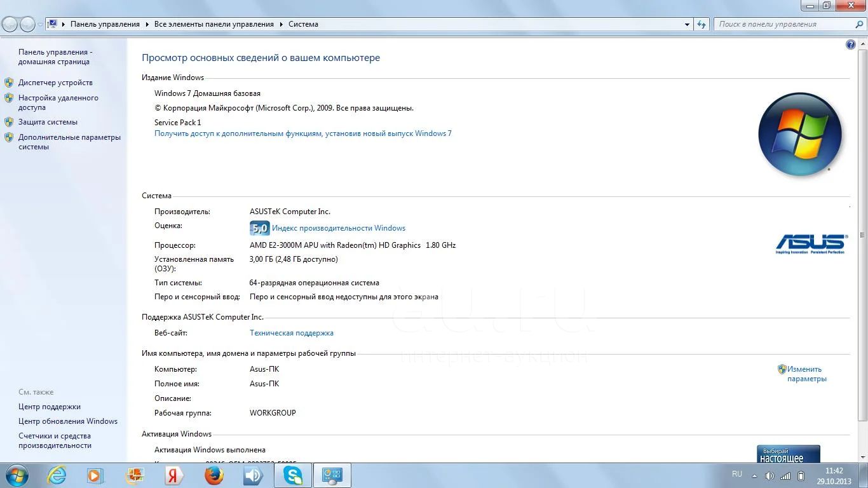Go to Панель управления breadcrumb
Screen dimensions: 868x488
pyautogui.click(x=105, y=24)
